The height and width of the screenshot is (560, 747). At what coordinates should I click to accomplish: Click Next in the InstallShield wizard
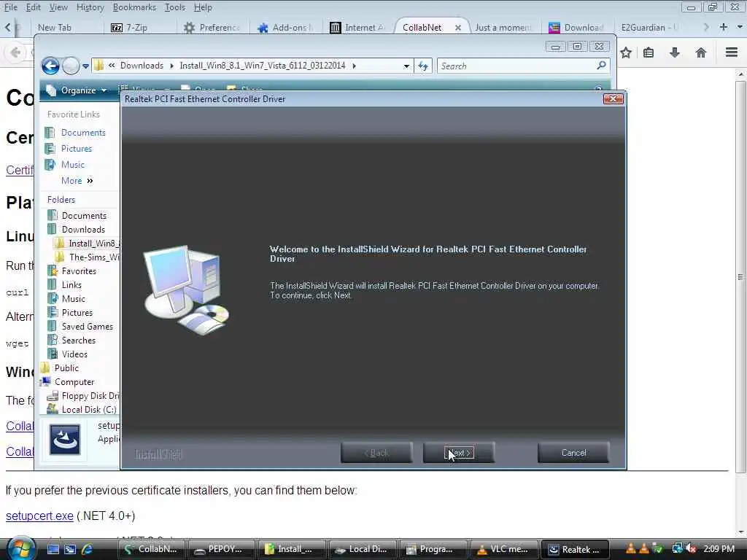click(x=458, y=453)
